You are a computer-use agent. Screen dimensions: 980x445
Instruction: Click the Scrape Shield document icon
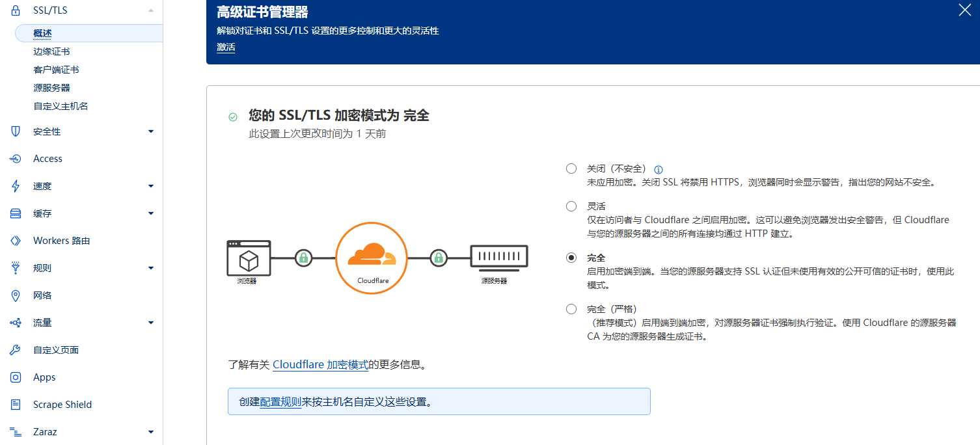coord(16,405)
